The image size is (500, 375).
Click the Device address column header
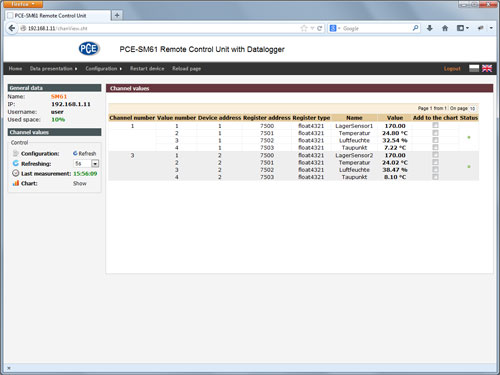coord(219,118)
